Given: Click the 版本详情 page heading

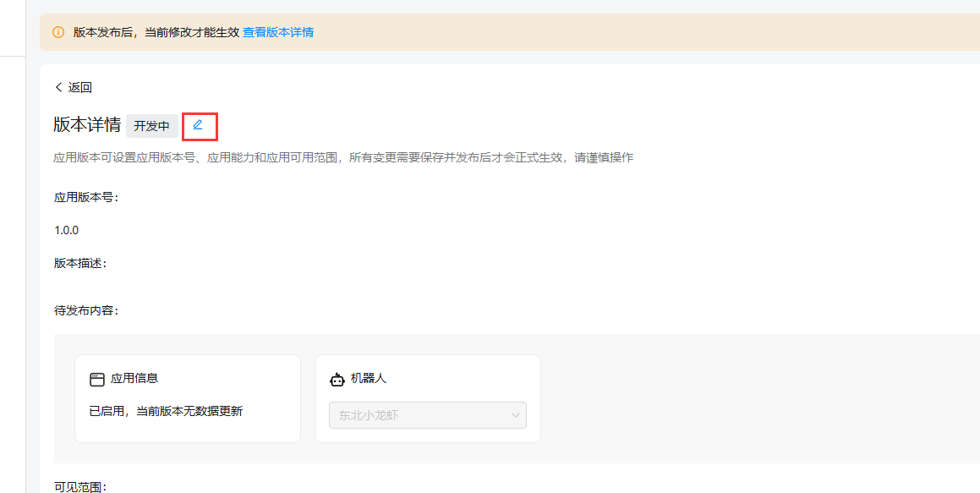Looking at the screenshot, I should 87,125.
